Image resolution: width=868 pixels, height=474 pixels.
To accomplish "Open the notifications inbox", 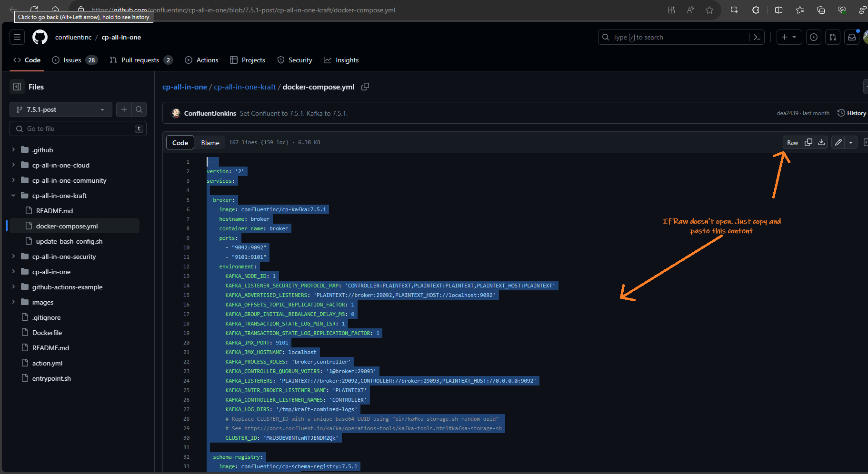I will pos(852,37).
